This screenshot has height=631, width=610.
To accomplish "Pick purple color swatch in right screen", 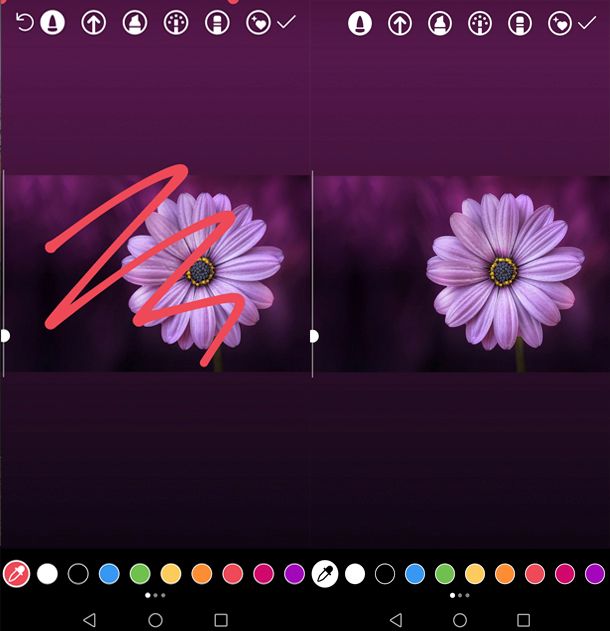I will click(x=595, y=574).
